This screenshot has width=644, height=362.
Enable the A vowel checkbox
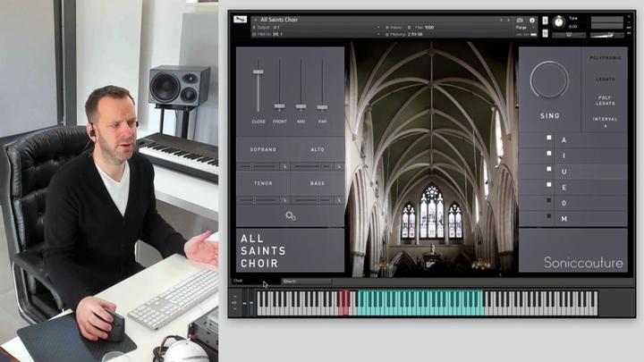[x=548, y=138]
